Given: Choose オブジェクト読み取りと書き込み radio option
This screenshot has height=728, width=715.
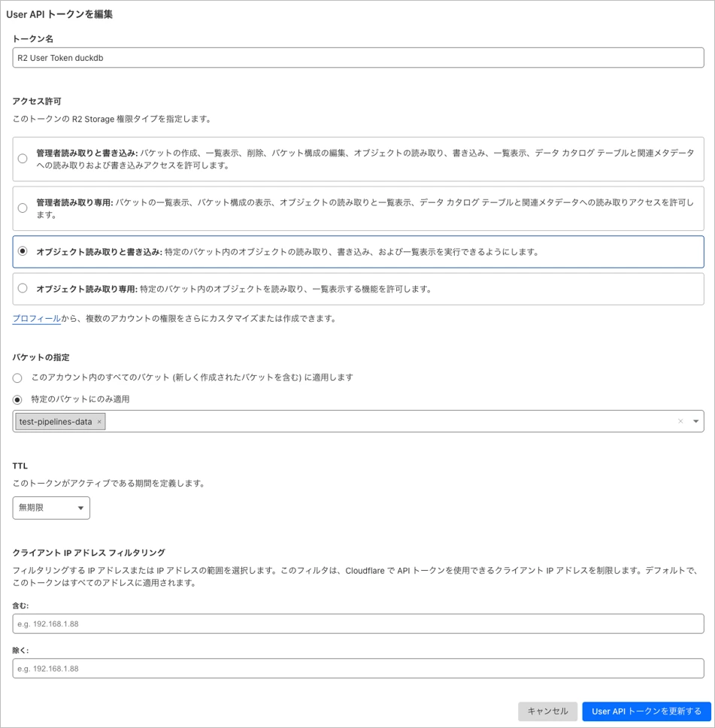Looking at the screenshot, I should (x=23, y=252).
